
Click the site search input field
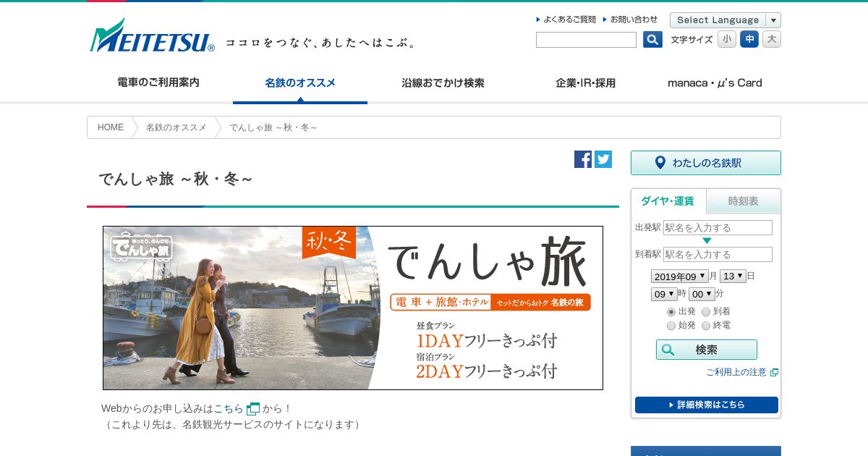tap(586, 40)
